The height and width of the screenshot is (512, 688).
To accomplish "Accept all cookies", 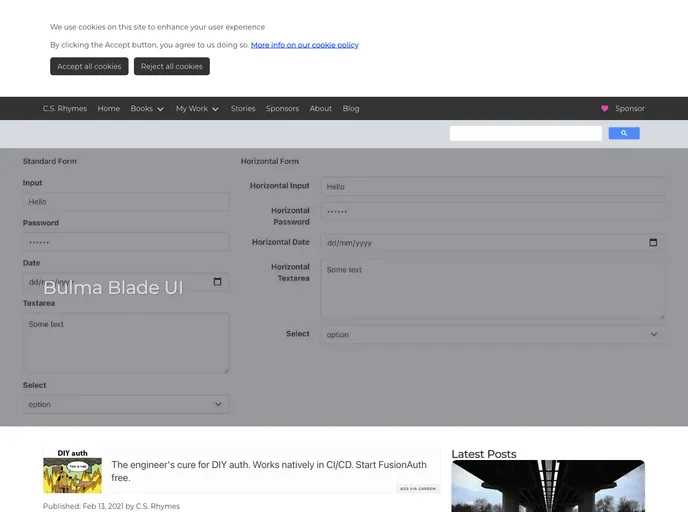I will click(x=89, y=66).
